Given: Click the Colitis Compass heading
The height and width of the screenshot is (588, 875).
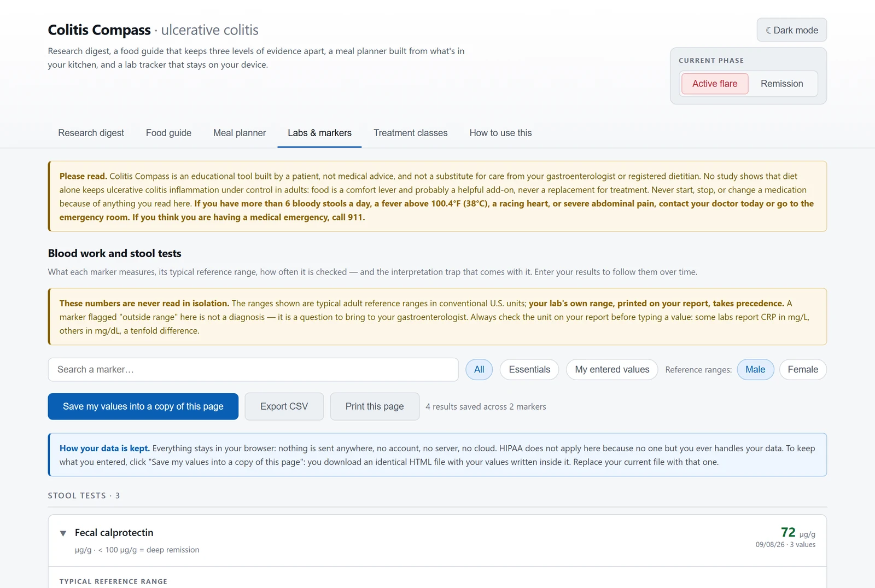Looking at the screenshot, I should pyautogui.click(x=99, y=30).
